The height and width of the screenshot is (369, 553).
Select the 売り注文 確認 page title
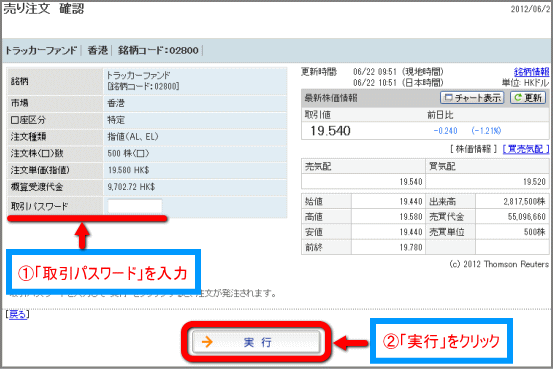[x=44, y=8]
